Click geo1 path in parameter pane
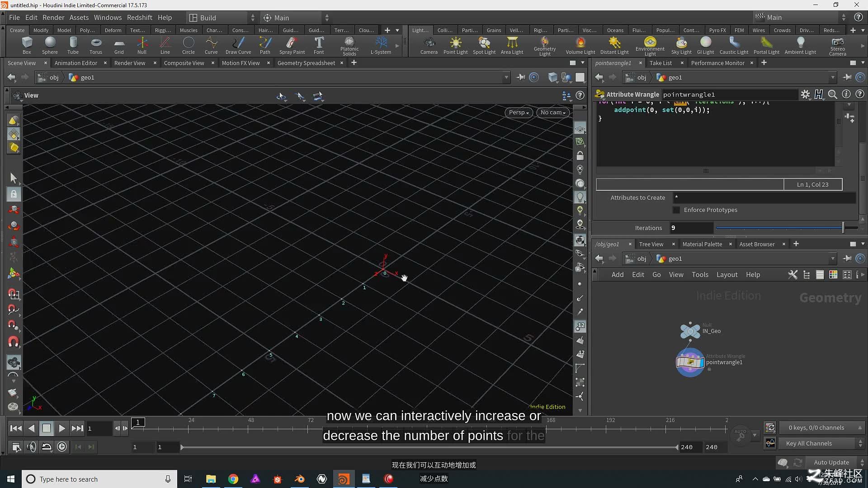 click(x=669, y=77)
